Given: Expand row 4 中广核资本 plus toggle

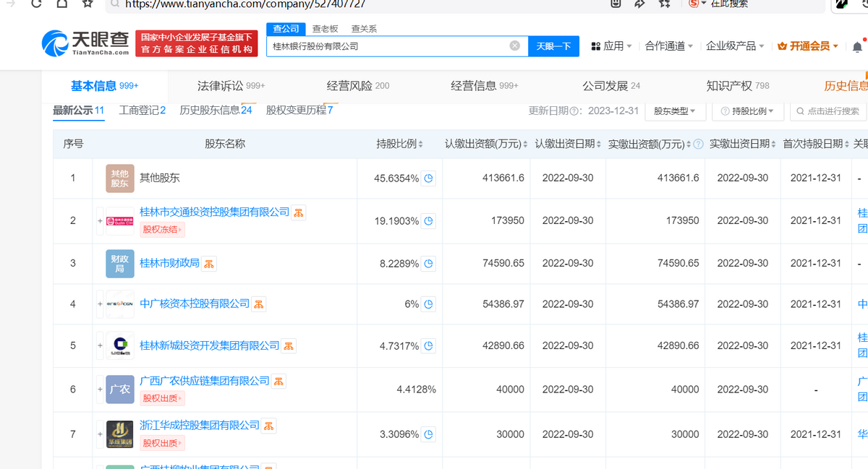Looking at the screenshot, I should tap(101, 304).
